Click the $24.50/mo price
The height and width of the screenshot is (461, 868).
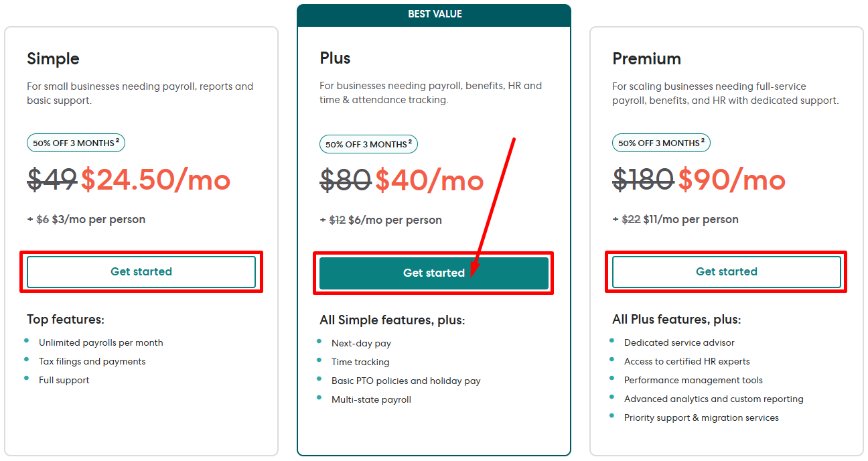(155, 180)
